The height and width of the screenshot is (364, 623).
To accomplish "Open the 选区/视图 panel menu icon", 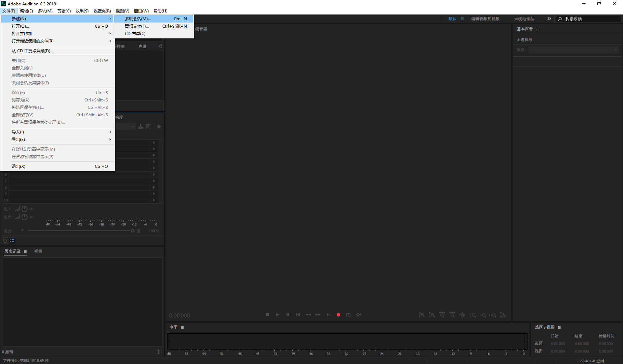I will pos(559,328).
